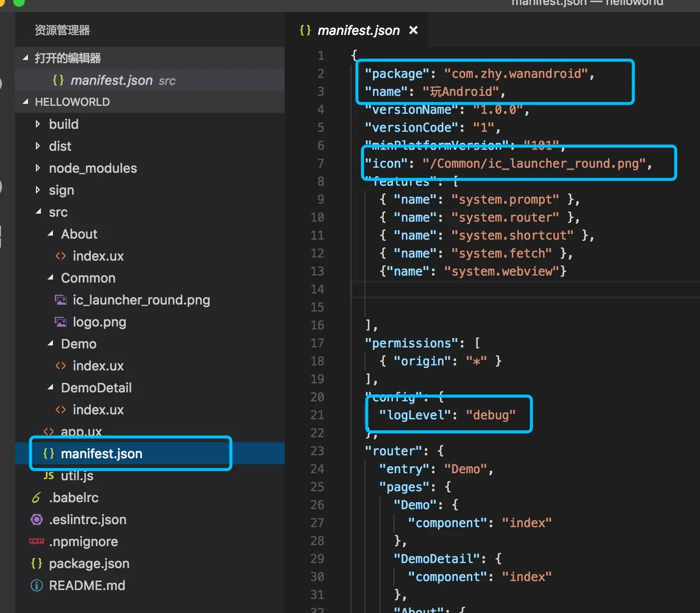
Task: Click the code icon of About index.ux
Action: tap(60, 256)
